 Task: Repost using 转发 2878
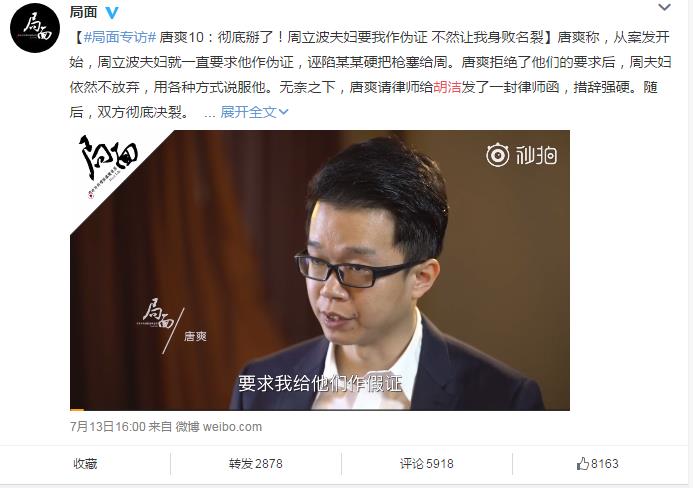[x=255, y=464]
